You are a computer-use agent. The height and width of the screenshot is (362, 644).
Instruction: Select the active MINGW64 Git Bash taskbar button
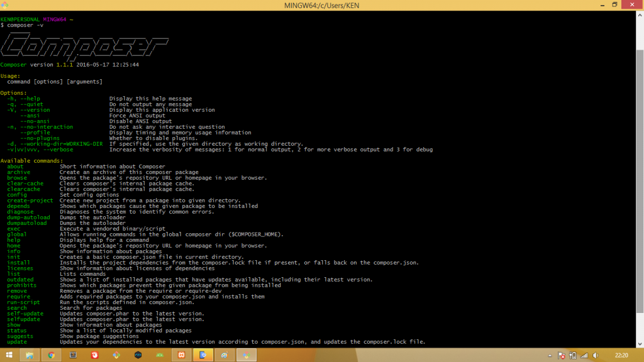pos(247,355)
